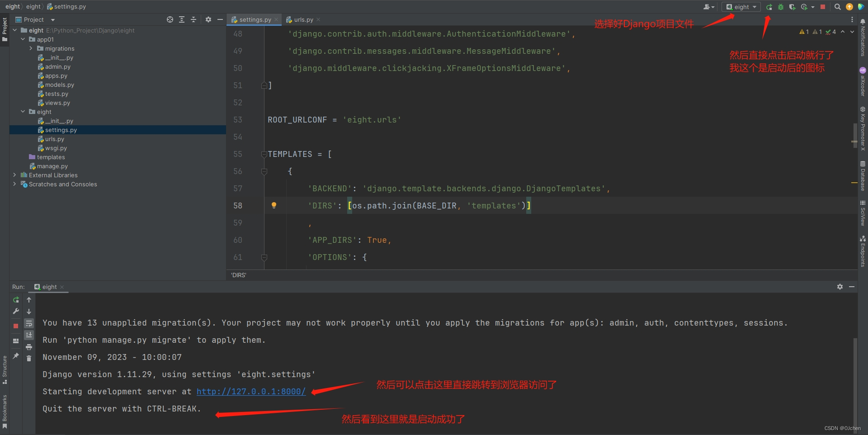The image size is (868, 435).
Task: Hide the Run tool window
Action: (x=852, y=287)
